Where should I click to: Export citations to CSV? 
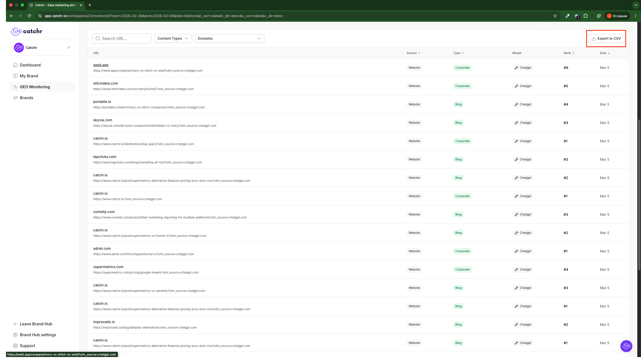[606, 38]
